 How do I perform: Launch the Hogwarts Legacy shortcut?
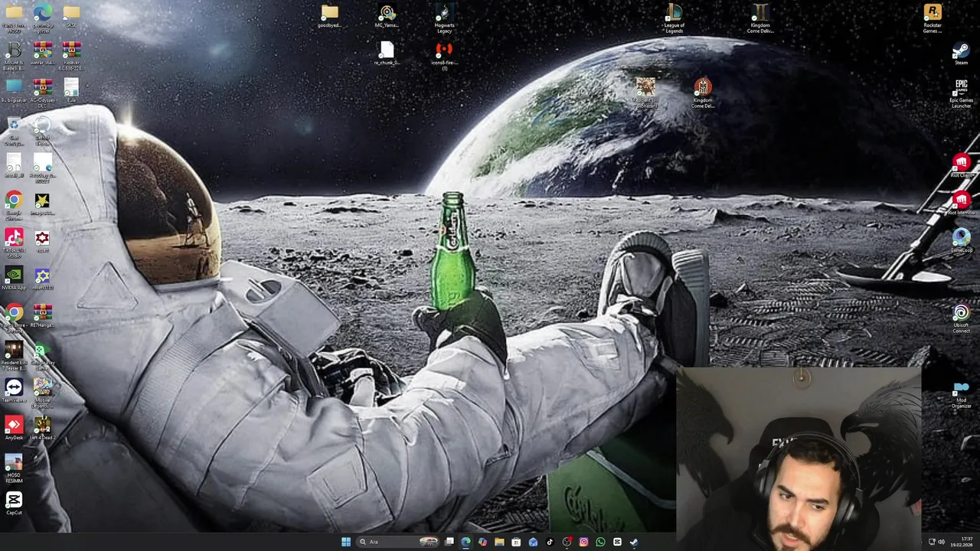pos(444,19)
